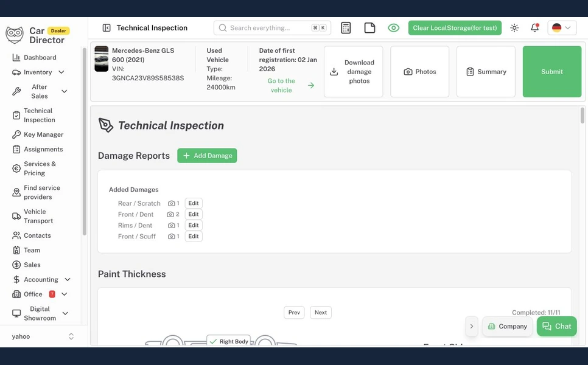Click camera icon beside Rims / Dent
This screenshot has height=365, width=588.
(x=172, y=225)
